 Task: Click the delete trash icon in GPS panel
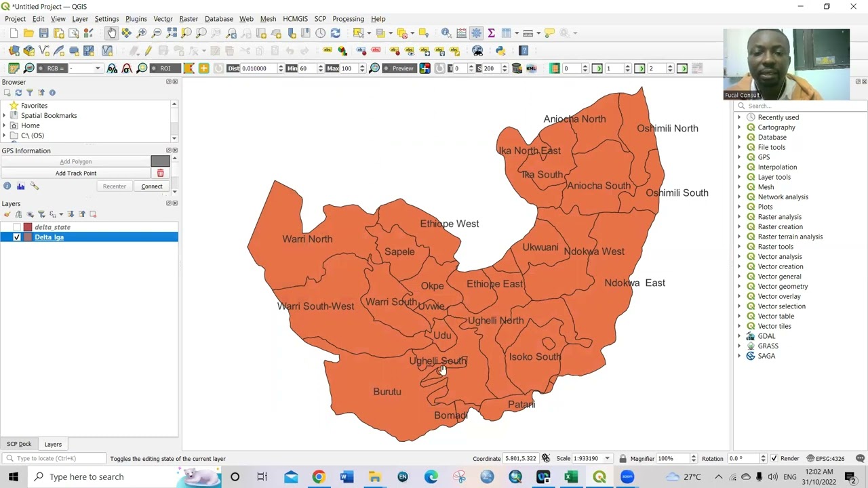pyautogui.click(x=161, y=173)
